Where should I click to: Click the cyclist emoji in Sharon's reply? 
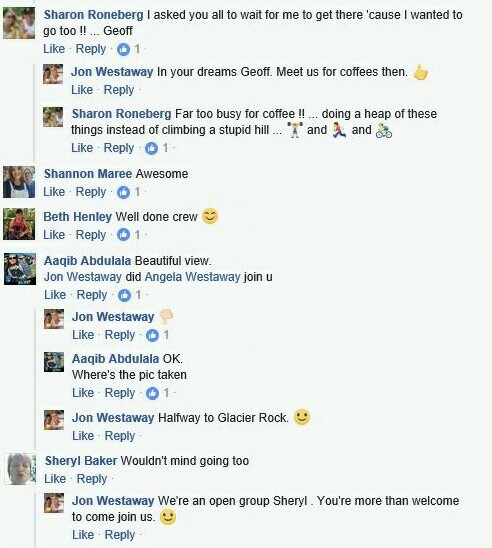(384, 130)
